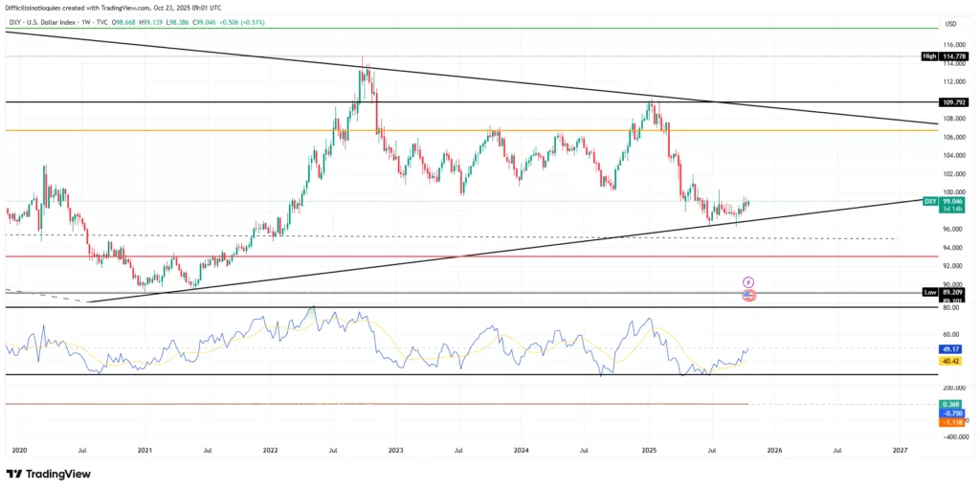Click the green 0.368 indicator value label
Viewport: 980px width, 490px height.
(951, 405)
